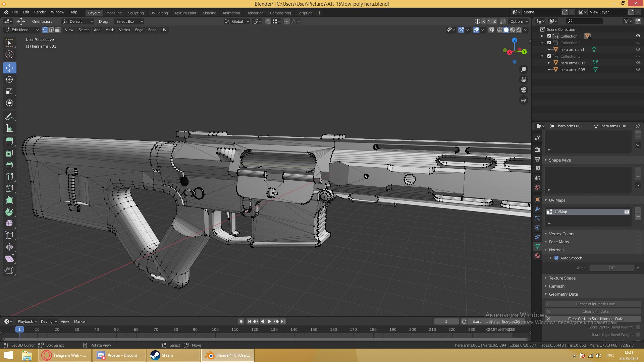
Task: Toggle camera view icon in viewport
Action: 524,90
